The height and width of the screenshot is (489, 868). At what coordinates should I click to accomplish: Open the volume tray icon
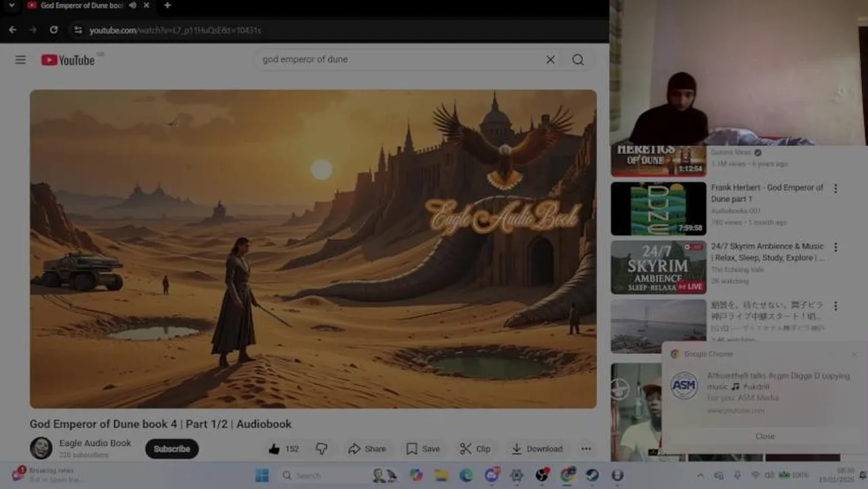[x=770, y=475]
